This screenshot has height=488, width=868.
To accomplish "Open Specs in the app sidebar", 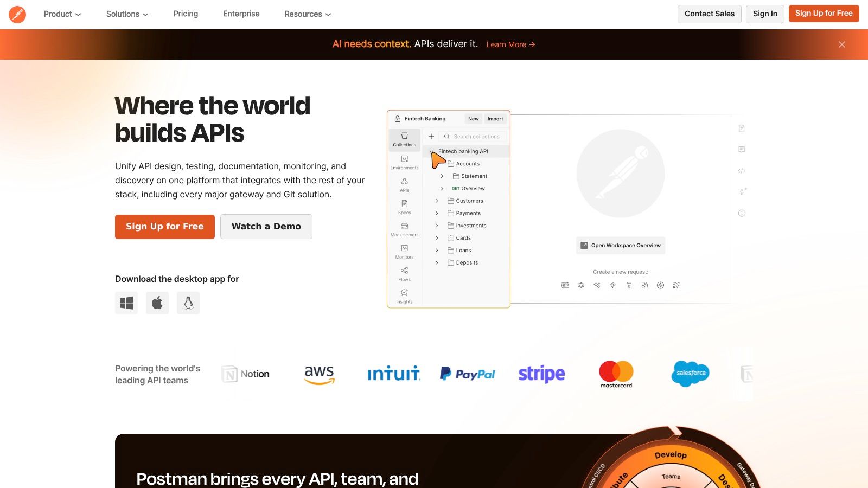I will coord(405,207).
